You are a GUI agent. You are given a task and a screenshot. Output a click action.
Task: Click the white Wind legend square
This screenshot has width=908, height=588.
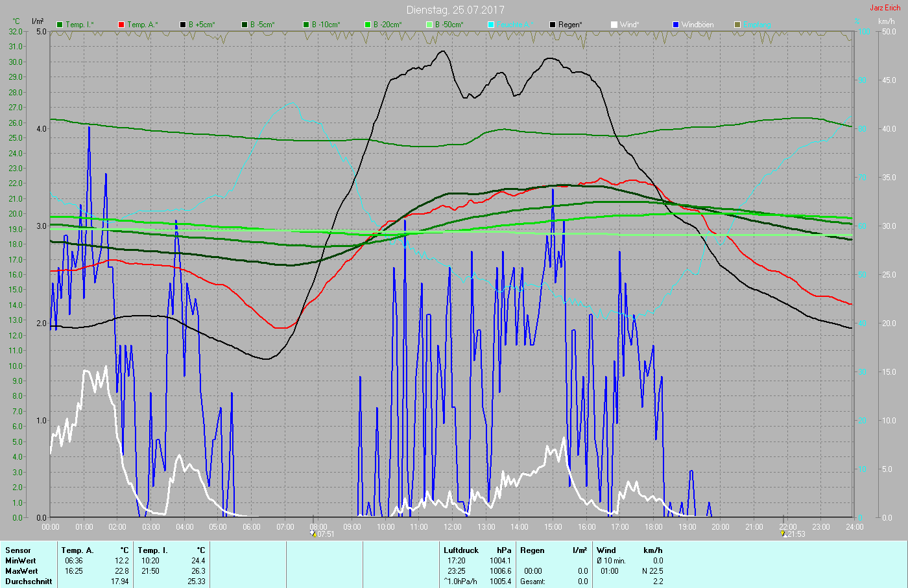tap(614, 25)
